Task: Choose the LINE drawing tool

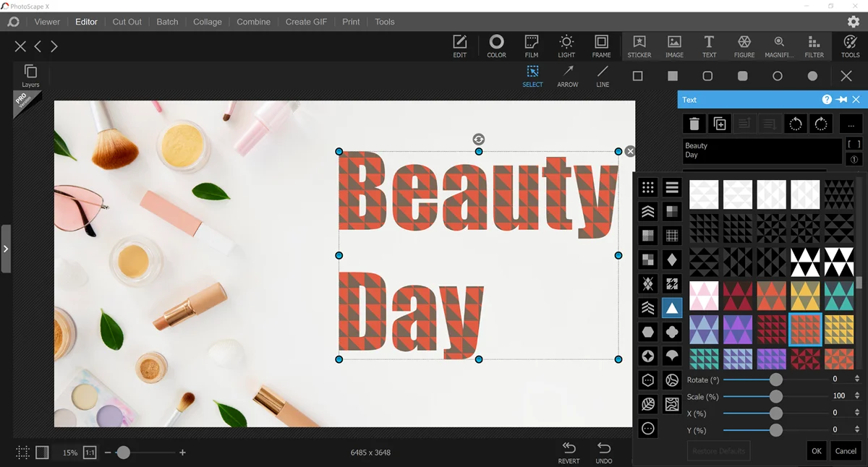Action: pyautogui.click(x=603, y=76)
